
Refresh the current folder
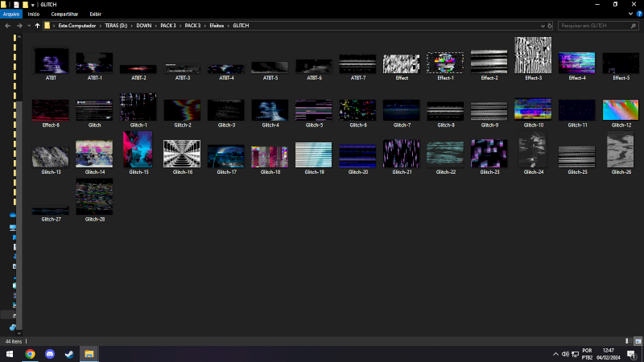point(550,26)
